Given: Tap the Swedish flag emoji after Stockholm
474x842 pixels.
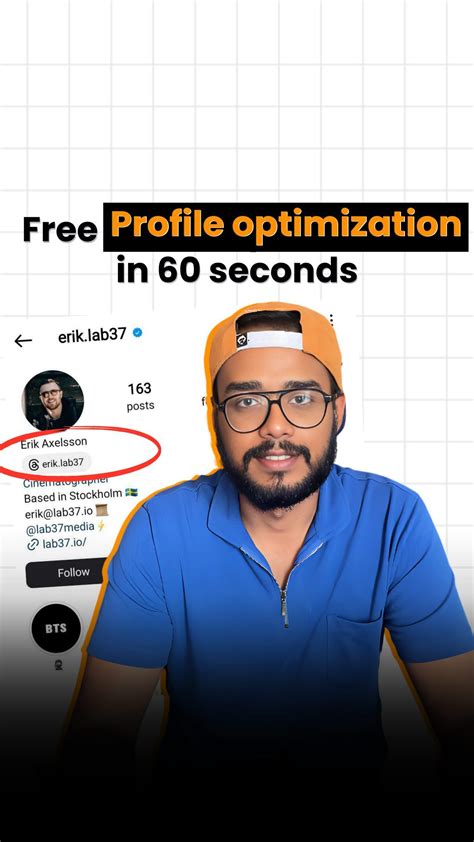Looking at the screenshot, I should (131, 492).
